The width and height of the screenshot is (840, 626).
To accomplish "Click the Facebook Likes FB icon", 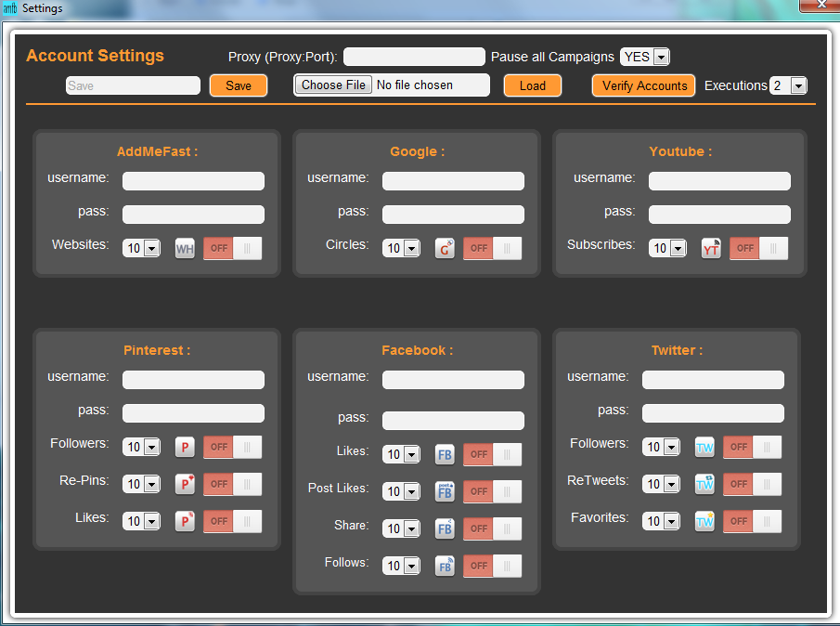I will (x=445, y=454).
